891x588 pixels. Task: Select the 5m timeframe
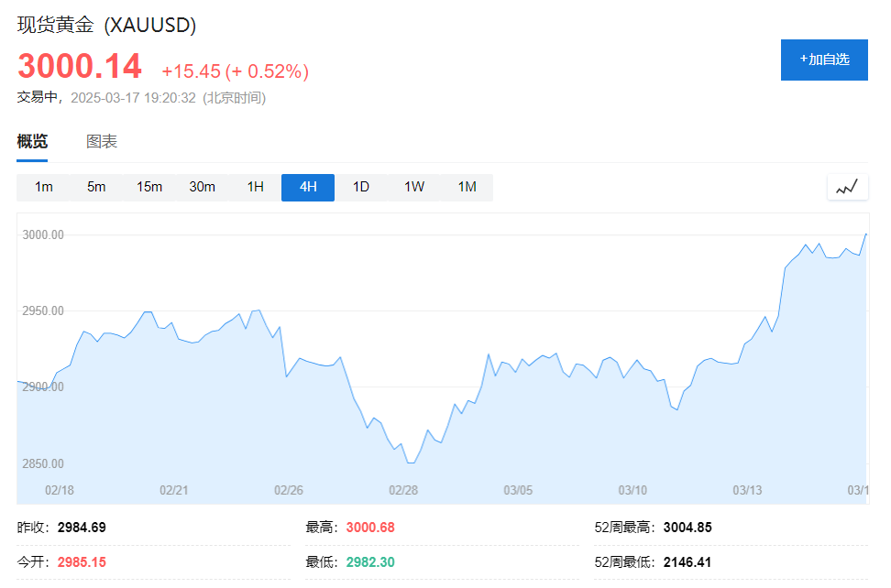point(96,187)
